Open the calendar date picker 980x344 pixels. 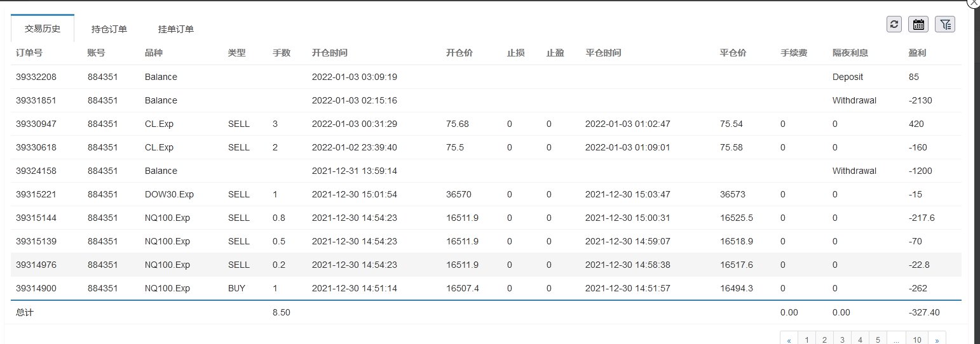(918, 24)
